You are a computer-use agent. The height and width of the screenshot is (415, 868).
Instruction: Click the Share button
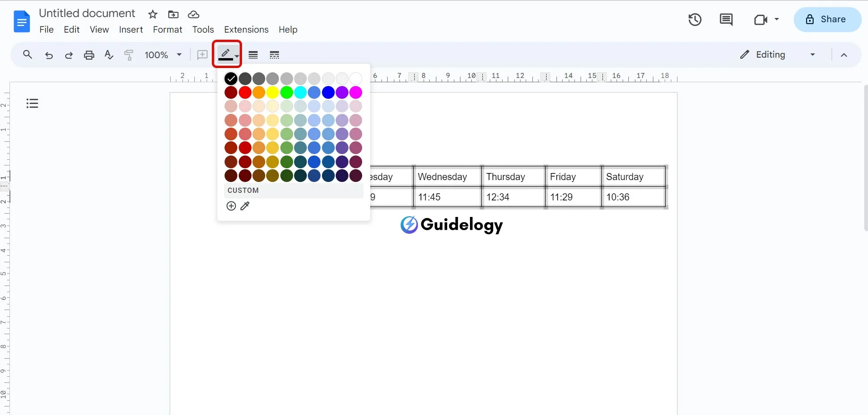point(827,19)
